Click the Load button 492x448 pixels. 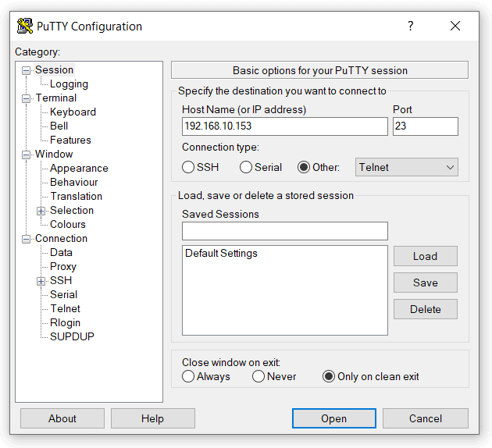425,256
